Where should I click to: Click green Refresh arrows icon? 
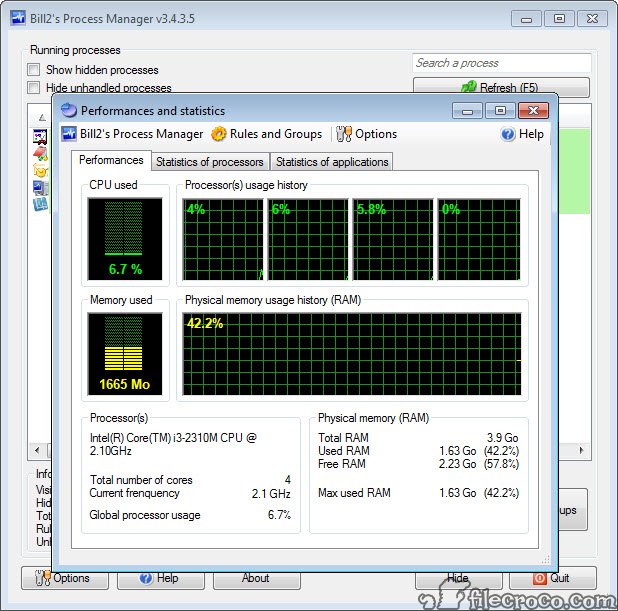pyautogui.click(x=469, y=87)
